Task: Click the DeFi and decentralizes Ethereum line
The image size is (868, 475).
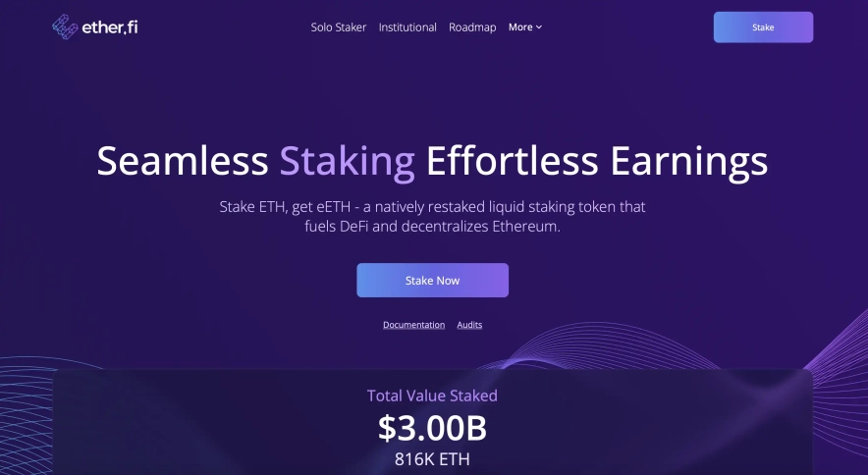Action: 432,227
